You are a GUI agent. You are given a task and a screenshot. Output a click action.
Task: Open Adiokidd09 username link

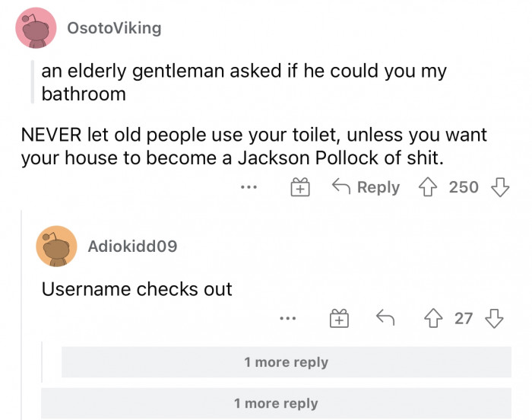[x=132, y=246]
